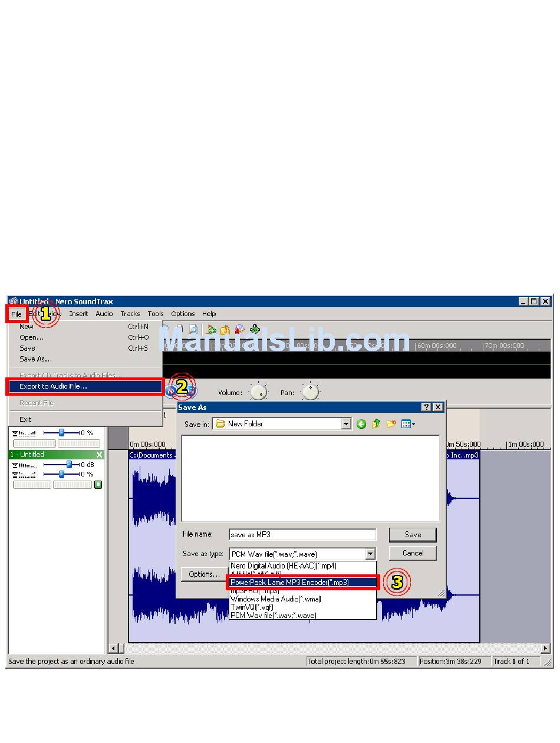The height and width of the screenshot is (743, 560).
Task: Choose Save in the File menu
Action: 85,349
